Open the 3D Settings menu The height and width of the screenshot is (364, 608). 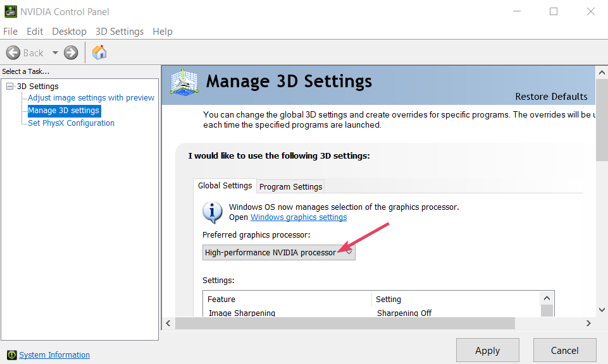[x=119, y=31]
